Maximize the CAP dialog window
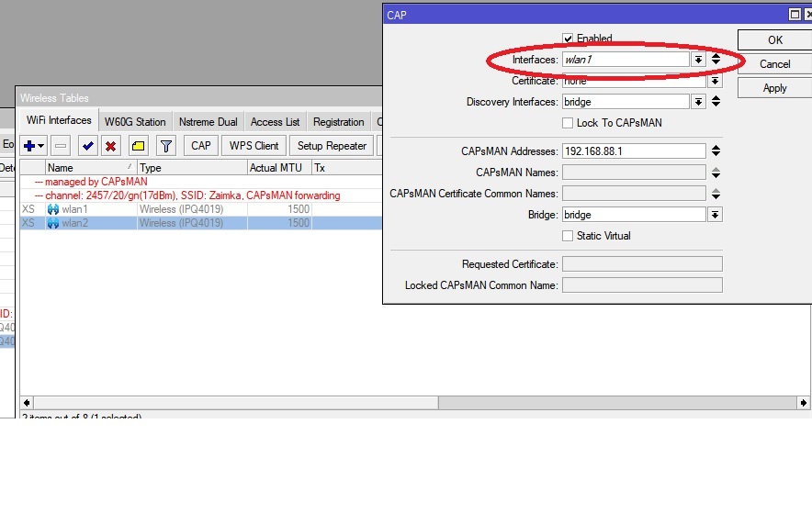812x513 pixels. point(795,15)
